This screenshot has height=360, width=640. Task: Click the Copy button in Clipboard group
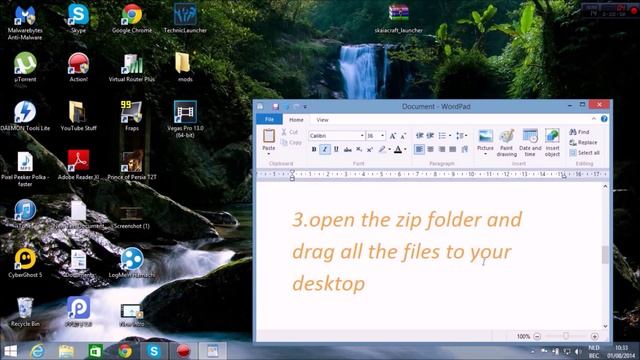291,142
